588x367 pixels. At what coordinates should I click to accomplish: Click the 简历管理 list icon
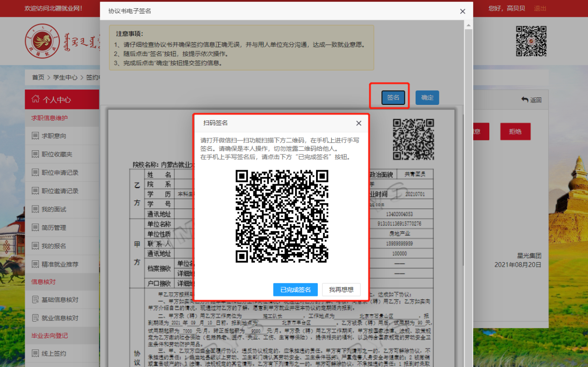35,227
